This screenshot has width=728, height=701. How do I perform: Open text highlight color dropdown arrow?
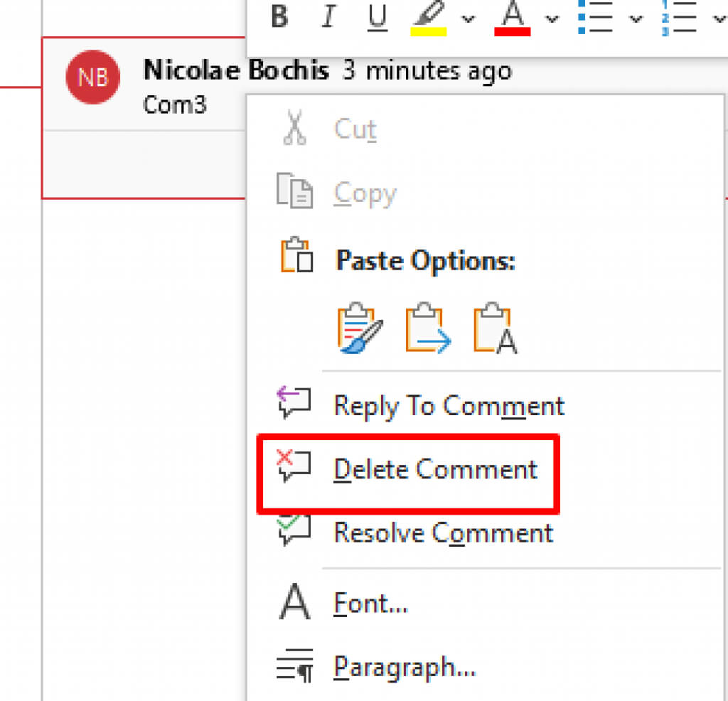[x=468, y=18]
